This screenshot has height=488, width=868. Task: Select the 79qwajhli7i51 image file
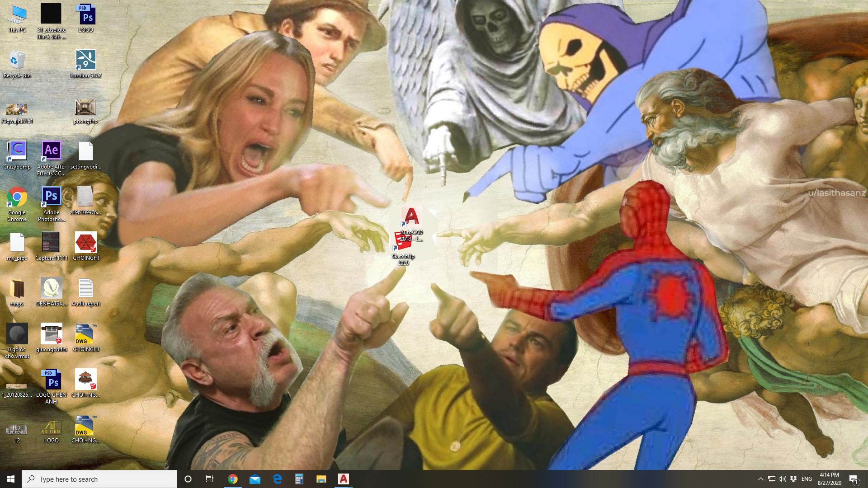pyautogui.click(x=17, y=113)
